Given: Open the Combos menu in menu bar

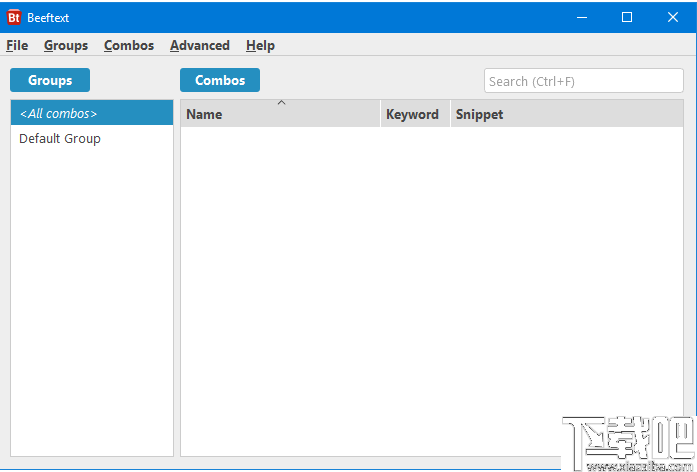Looking at the screenshot, I should point(129,45).
